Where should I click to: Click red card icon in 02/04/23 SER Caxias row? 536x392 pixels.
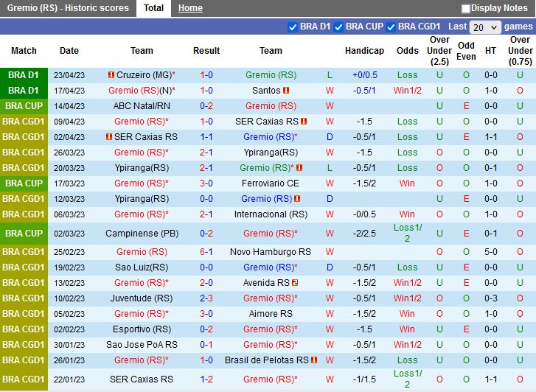point(108,137)
